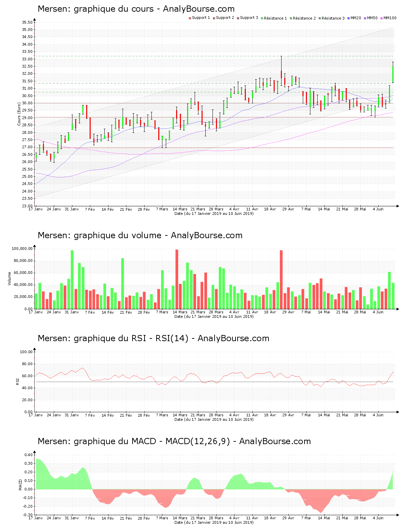Click the "Mersen: graphique du cours" title
Viewport: 412px width, 532px height.
(x=96, y=9)
